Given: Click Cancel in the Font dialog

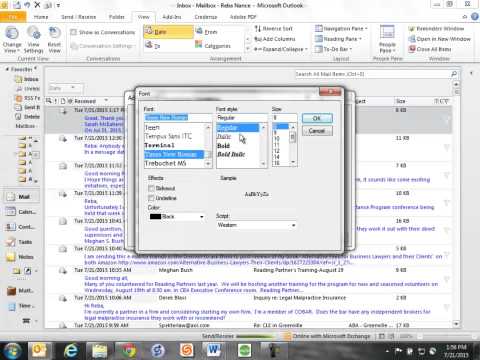Looking at the screenshot, I should (x=317, y=131).
